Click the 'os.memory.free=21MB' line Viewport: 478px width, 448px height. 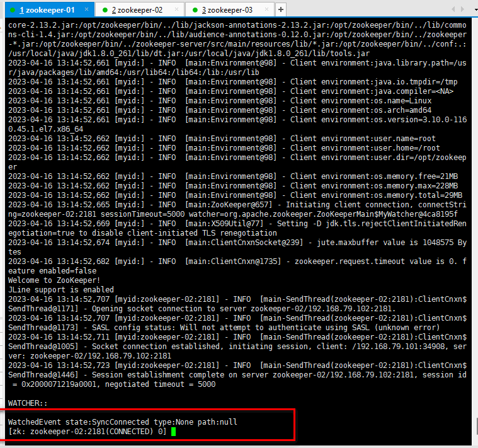233,176
